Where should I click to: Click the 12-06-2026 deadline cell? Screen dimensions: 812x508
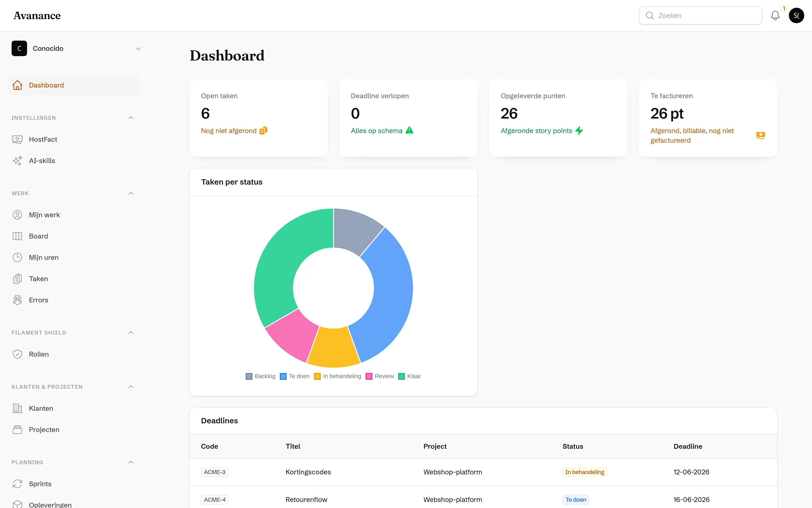click(x=691, y=472)
